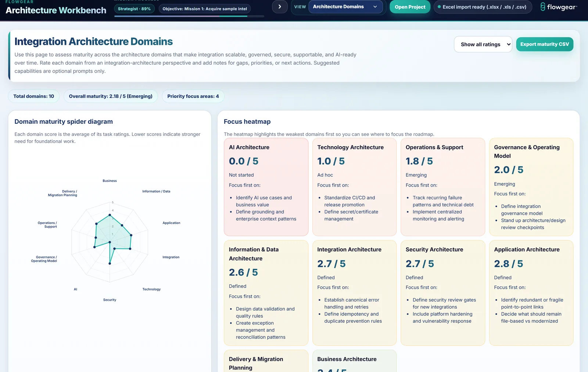Screen dimensions: 588x372
Task: Click the Architecture Workbench app title
Action: [x=56, y=10]
